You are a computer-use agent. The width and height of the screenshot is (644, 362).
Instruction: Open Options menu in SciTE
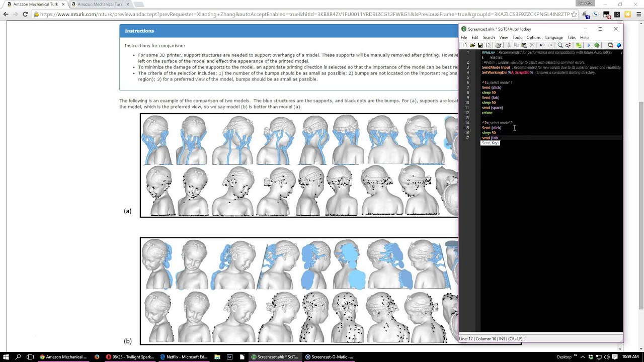tap(533, 37)
